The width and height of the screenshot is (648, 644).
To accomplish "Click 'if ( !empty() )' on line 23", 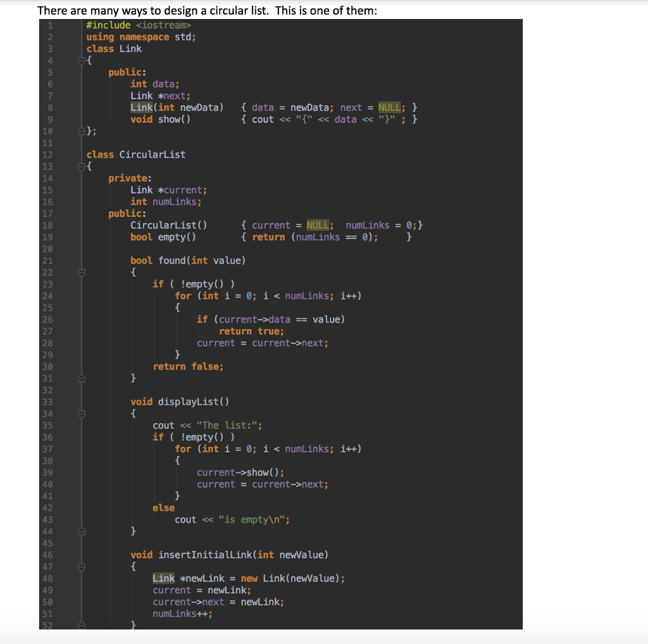I will [x=194, y=284].
